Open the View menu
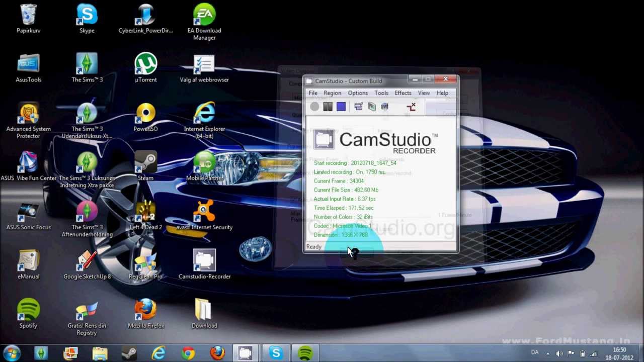Image resolution: width=644 pixels, height=362 pixels. [x=424, y=93]
